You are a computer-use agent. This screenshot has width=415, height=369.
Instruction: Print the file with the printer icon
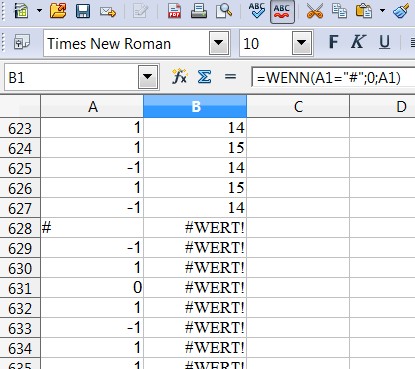[199, 11]
